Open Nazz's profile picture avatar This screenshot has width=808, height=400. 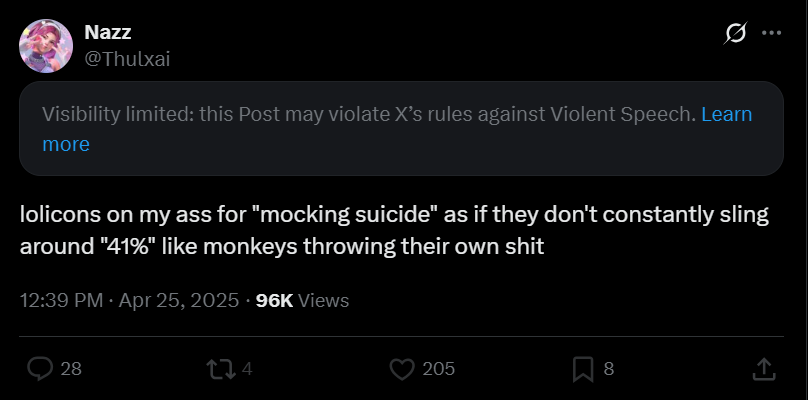tap(46, 46)
